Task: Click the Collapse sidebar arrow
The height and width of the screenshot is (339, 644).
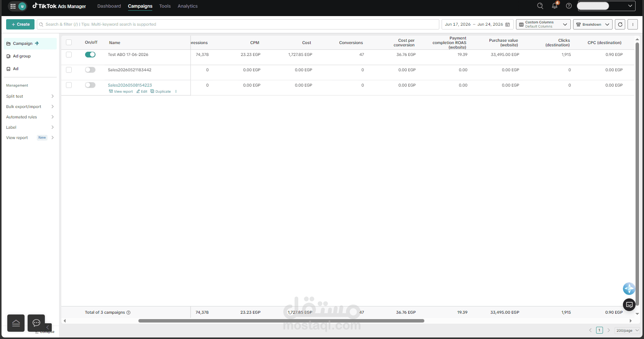Action: 48,328
